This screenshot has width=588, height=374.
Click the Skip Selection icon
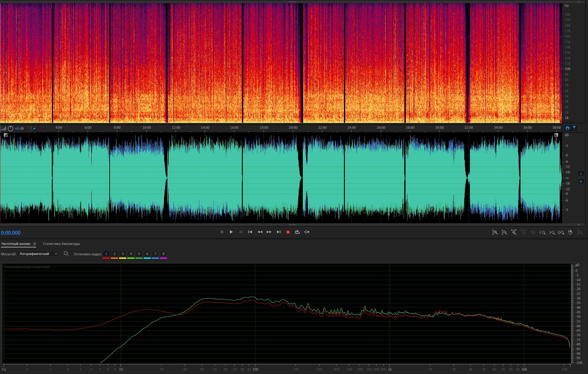(x=307, y=232)
